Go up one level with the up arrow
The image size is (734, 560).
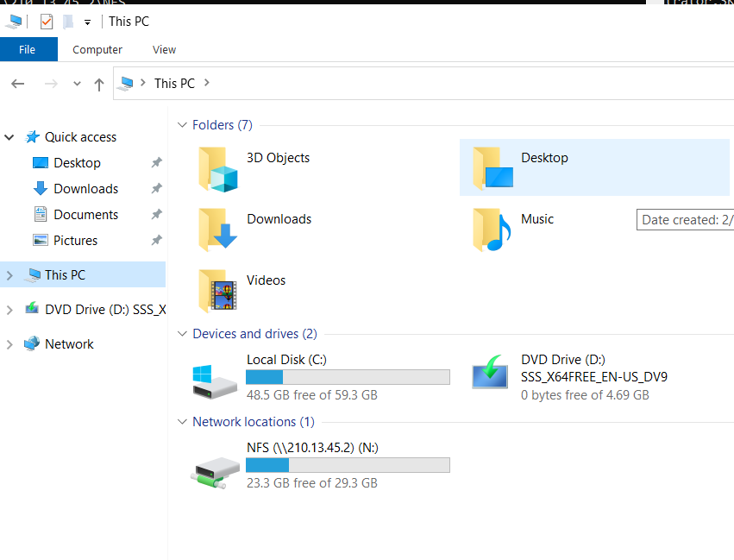[x=99, y=85]
